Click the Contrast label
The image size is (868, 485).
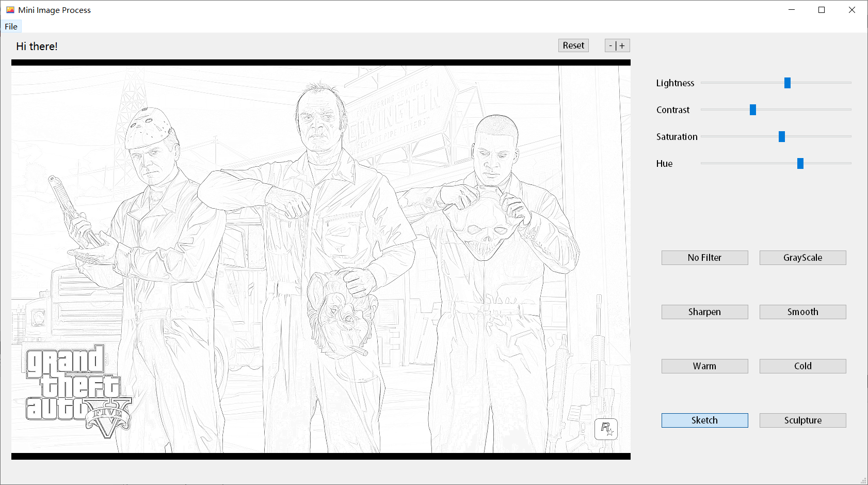click(673, 110)
